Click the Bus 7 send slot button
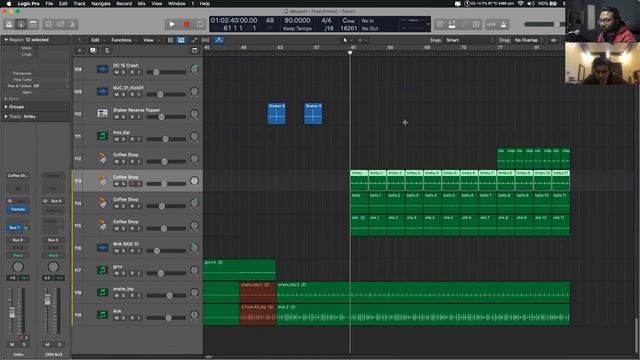This screenshot has height=360, width=640. pyautogui.click(x=15, y=227)
